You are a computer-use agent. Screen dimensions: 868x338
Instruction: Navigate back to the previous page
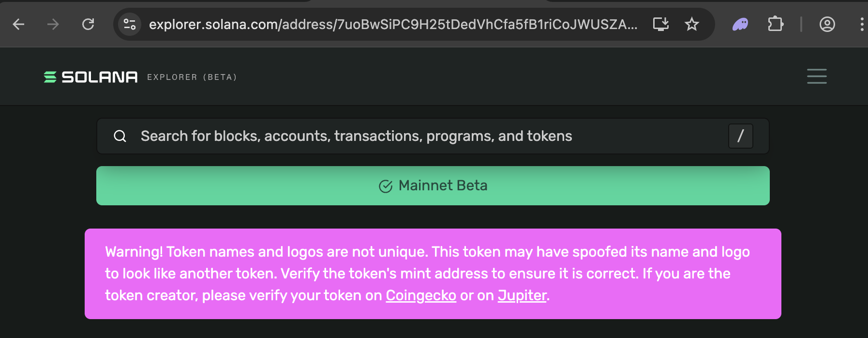[x=18, y=24]
